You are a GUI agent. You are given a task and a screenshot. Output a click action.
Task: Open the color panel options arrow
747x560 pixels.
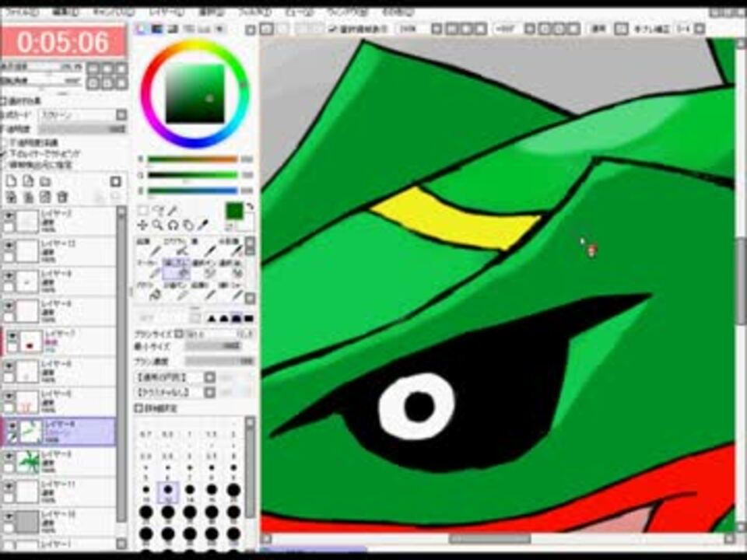click(250, 30)
